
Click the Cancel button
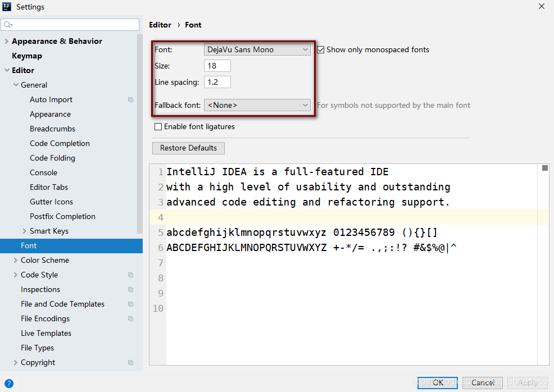click(482, 383)
